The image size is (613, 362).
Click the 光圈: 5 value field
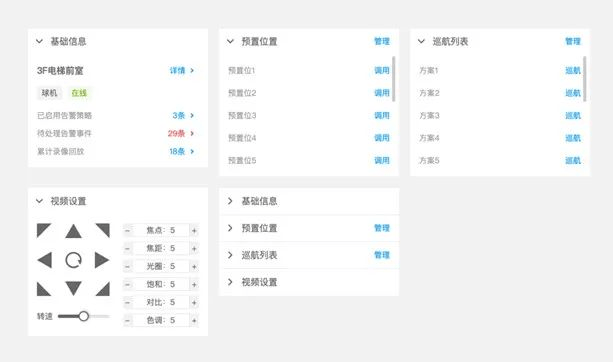pyautogui.click(x=161, y=267)
